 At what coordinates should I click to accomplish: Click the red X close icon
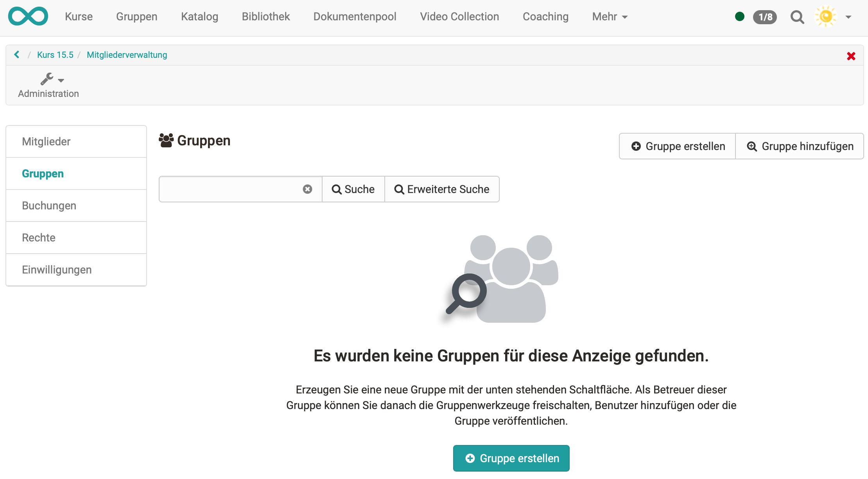click(851, 56)
